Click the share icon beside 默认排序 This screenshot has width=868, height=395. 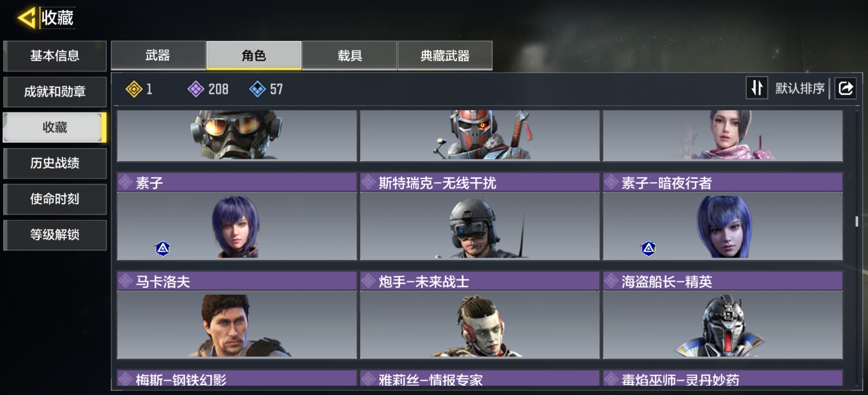tap(846, 88)
